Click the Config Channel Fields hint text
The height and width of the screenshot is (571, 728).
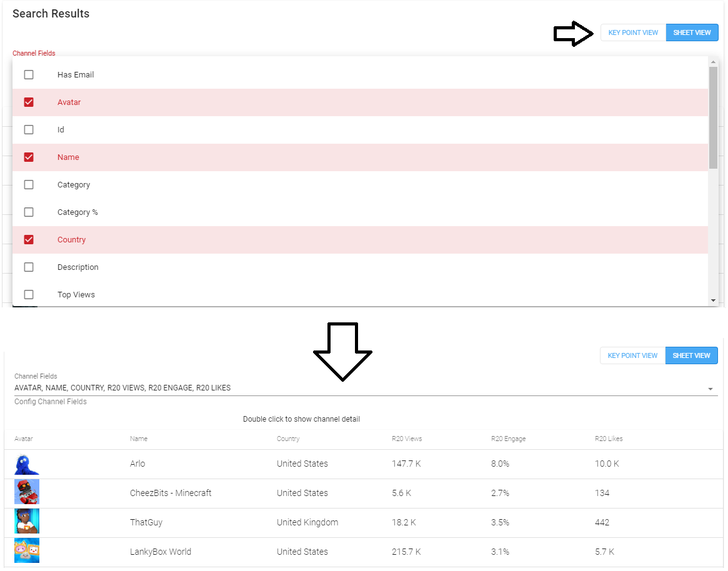tap(51, 402)
